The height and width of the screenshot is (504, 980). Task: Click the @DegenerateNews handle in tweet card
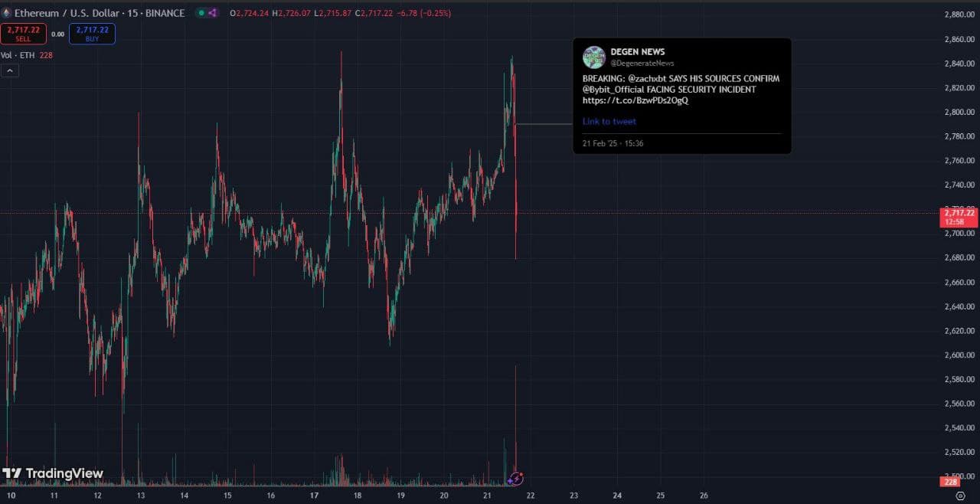click(642, 63)
